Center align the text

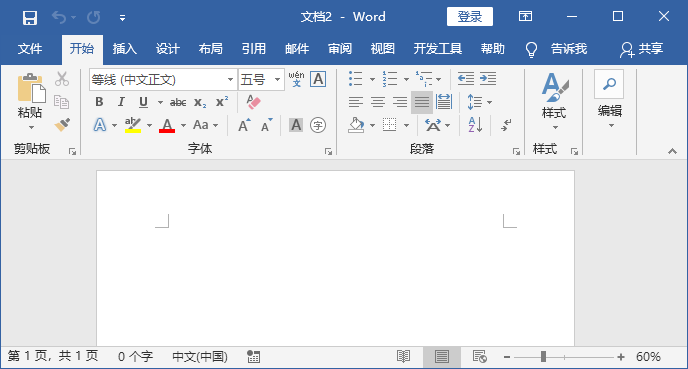(x=378, y=102)
